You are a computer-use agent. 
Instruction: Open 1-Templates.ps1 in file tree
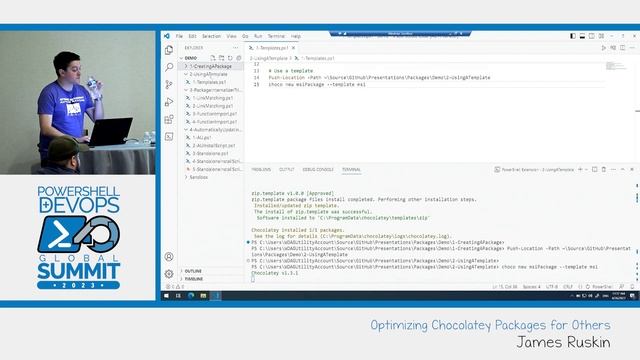pyautogui.click(x=211, y=82)
